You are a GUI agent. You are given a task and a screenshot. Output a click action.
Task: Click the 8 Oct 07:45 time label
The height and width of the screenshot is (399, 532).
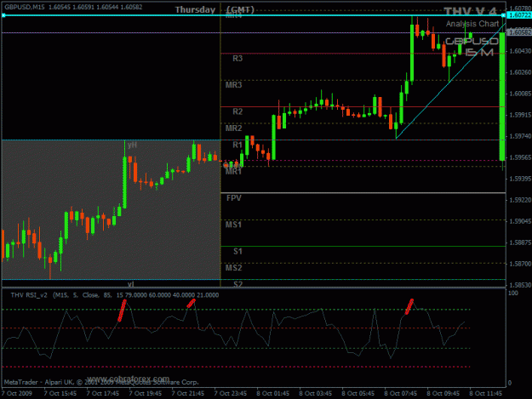point(400,394)
